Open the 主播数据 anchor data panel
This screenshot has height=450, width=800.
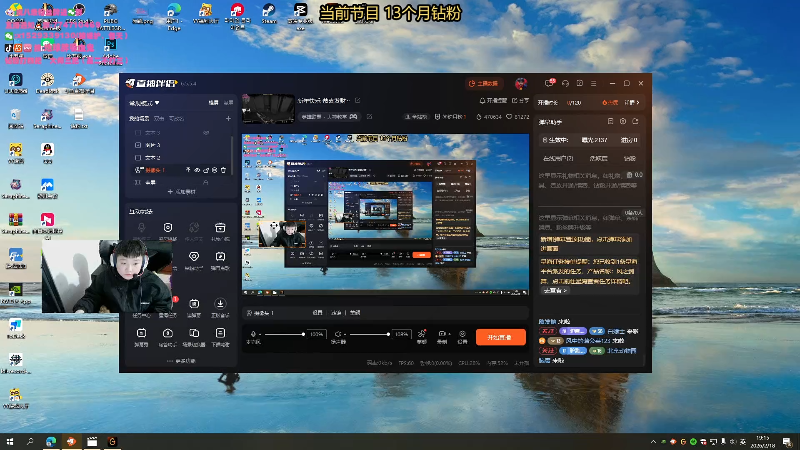pos(484,83)
